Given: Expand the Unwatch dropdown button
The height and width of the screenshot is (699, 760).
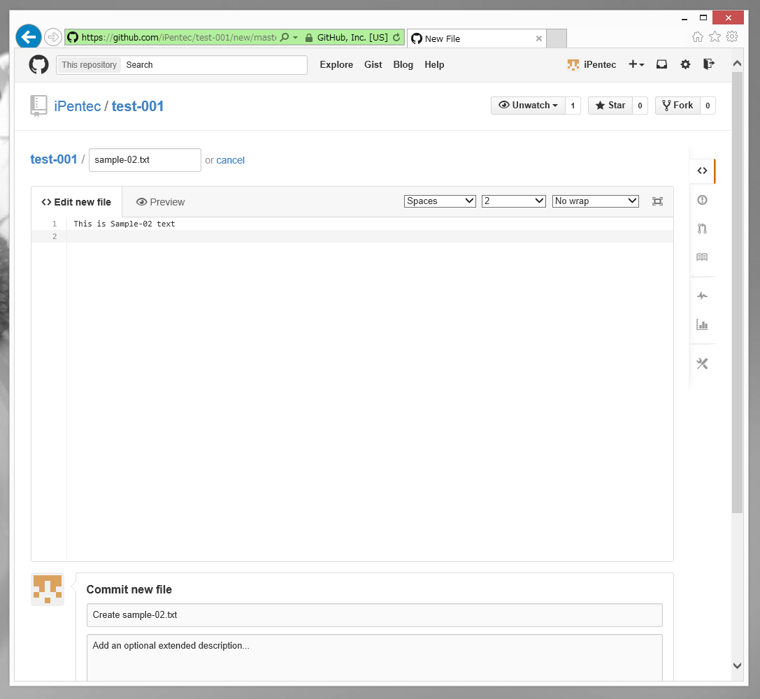Looking at the screenshot, I should pos(528,105).
